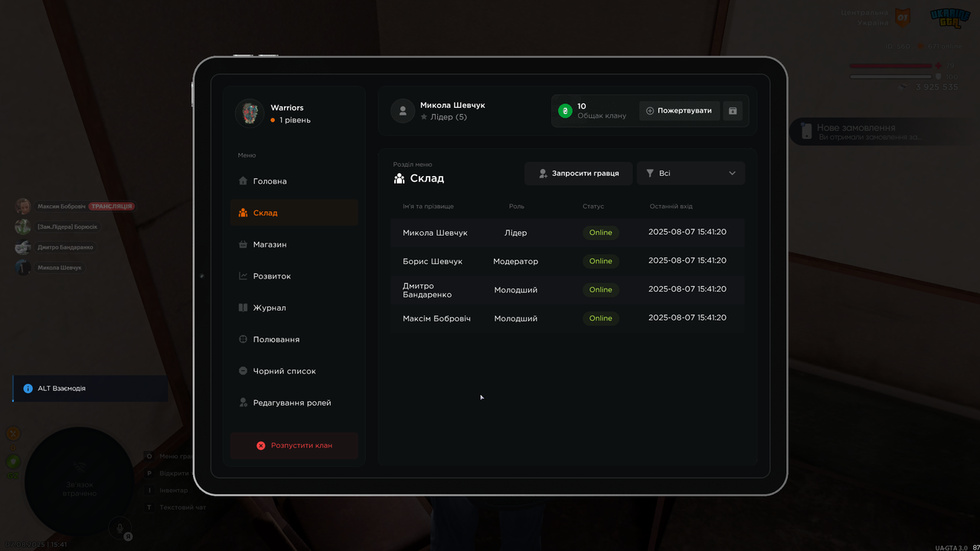
Task: Click the green currency coin icon
Action: (565, 111)
